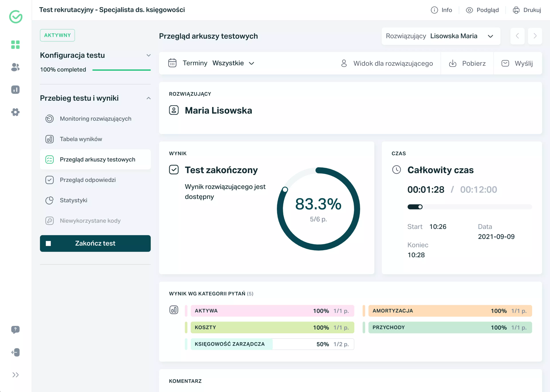This screenshot has width=550, height=392.
Task: Click the eye icon next to Podgląd
Action: pos(469,10)
